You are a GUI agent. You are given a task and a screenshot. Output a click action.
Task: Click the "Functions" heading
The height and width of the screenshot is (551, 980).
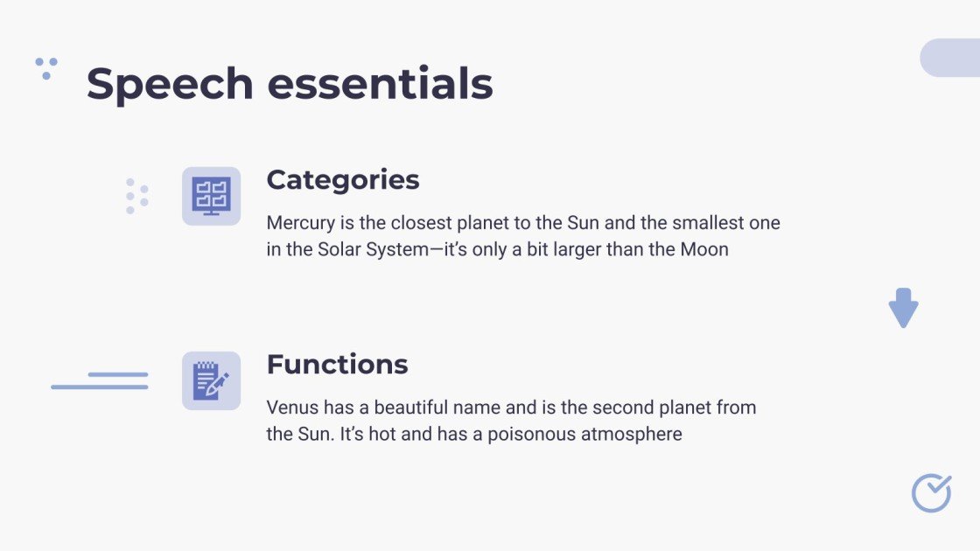click(x=337, y=364)
